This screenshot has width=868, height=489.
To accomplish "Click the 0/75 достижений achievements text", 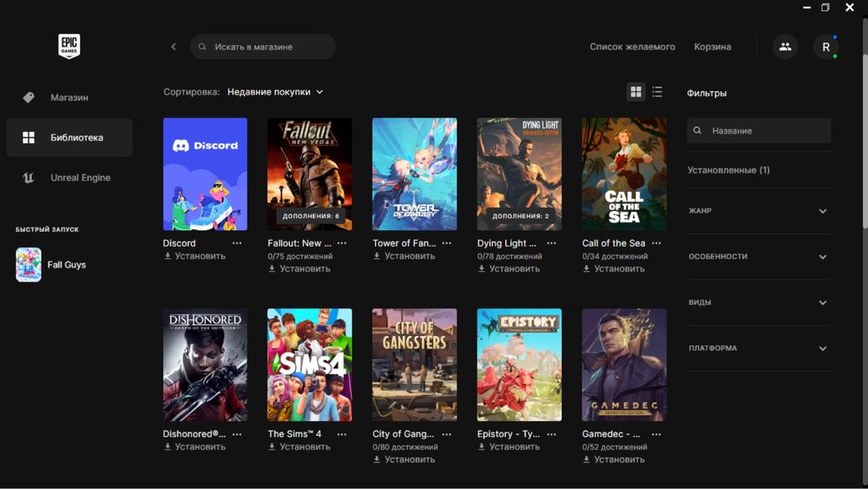I will tap(300, 256).
